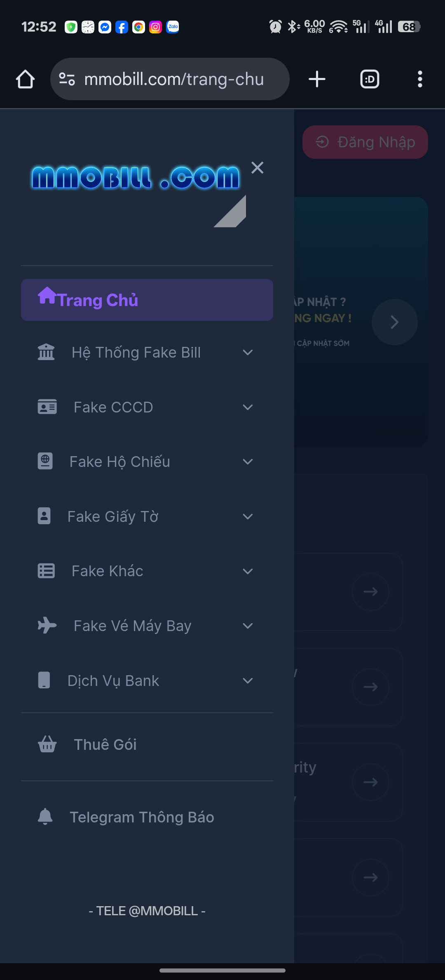Viewport: 445px width, 980px height.
Task: Click the bell notification icon
Action: click(x=45, y=817)
